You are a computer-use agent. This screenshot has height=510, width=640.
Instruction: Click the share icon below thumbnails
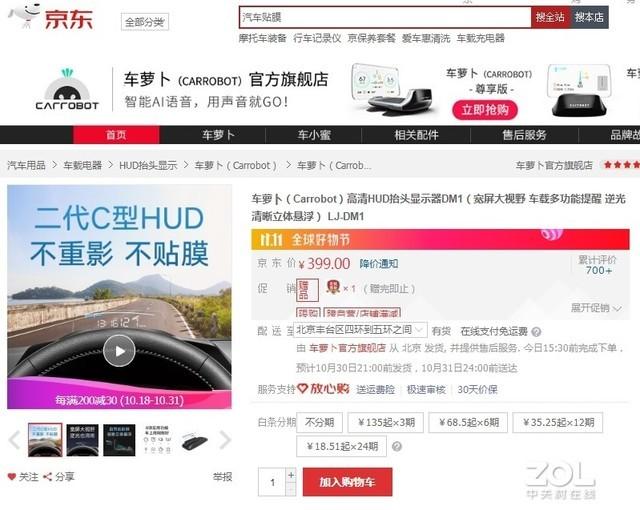pyautogui.click(x=47, y=477)
